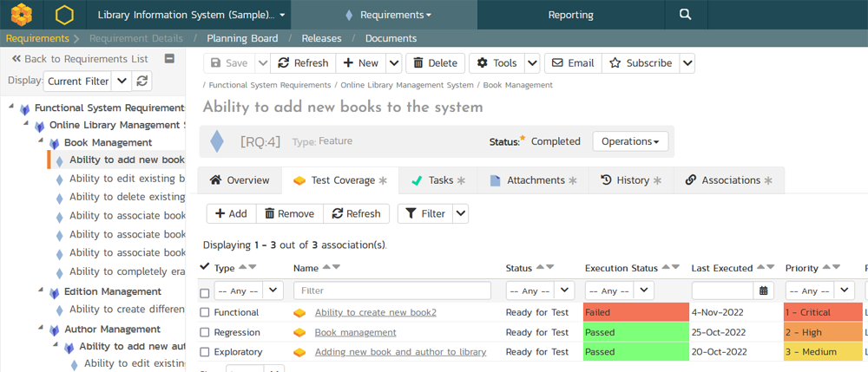The height and width of the screenshot is (372, 868).
Task: Open the Reporting menu
Action: (570, 15)
